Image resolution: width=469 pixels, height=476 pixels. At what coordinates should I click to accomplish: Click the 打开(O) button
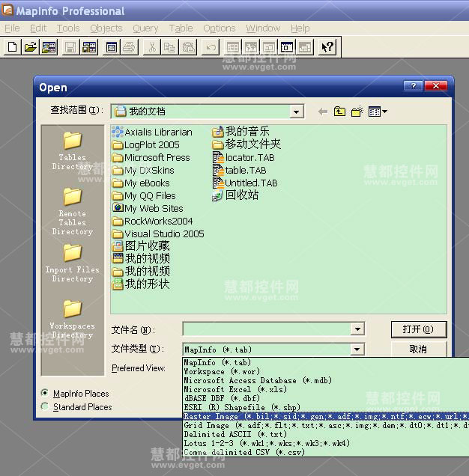tap(419, 329)
